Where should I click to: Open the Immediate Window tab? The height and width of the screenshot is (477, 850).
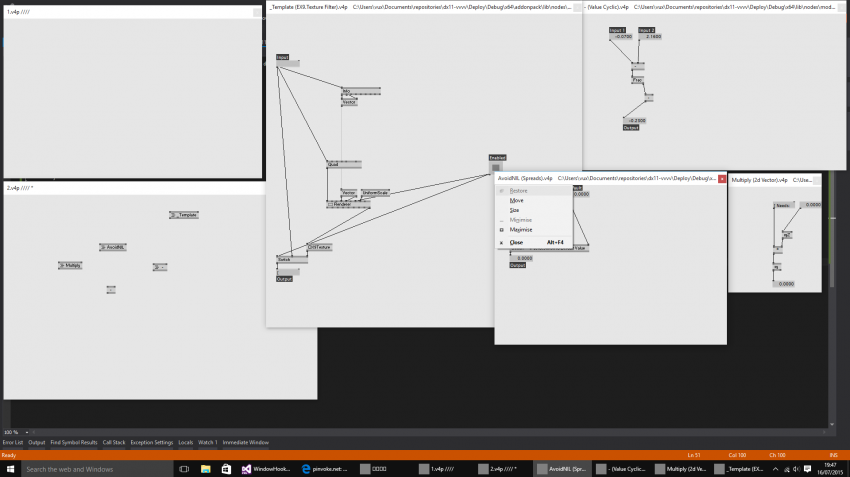coord(245,442)
